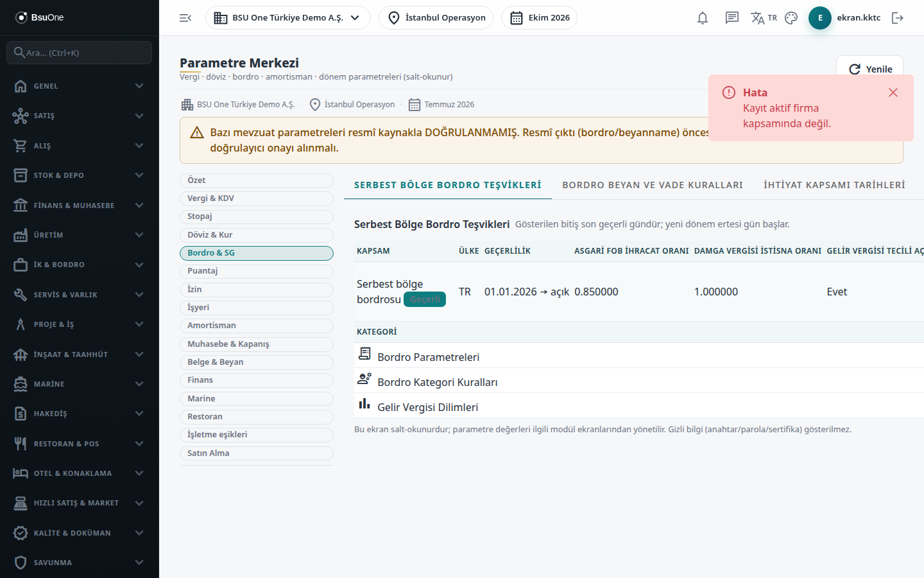Open the ekran.kktc user avatar
924x578 pixels.
coord(820,18)
